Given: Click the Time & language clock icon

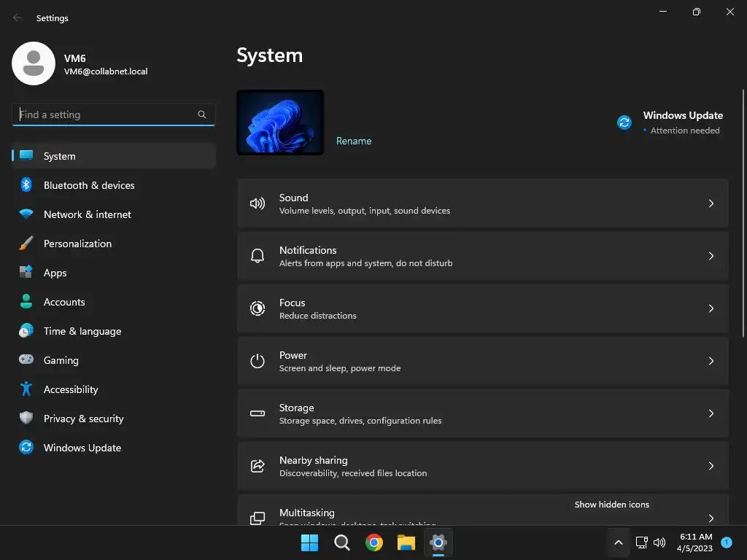Looking at the screenshot, I should pyautogui.click(x=26, y=330).
